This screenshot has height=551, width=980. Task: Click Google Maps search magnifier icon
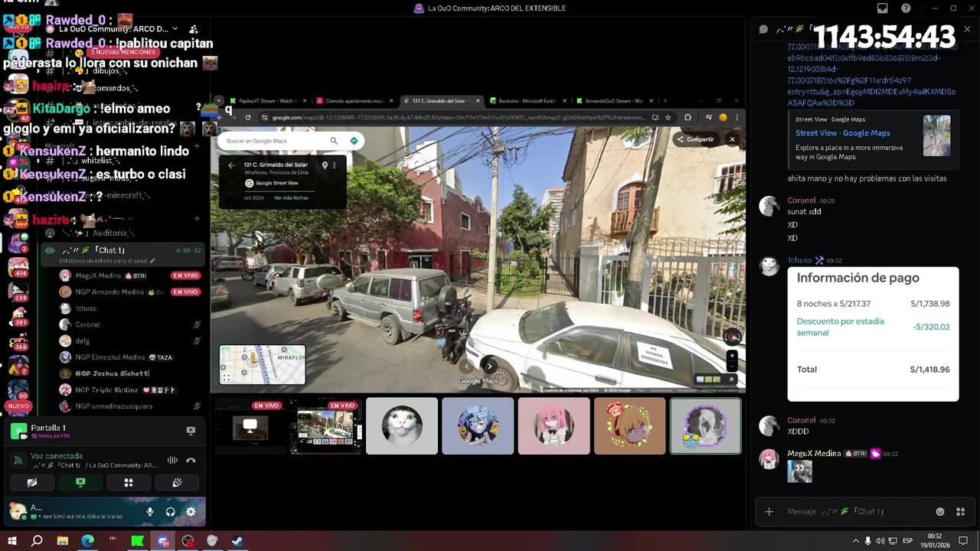(x=334, y=141)
